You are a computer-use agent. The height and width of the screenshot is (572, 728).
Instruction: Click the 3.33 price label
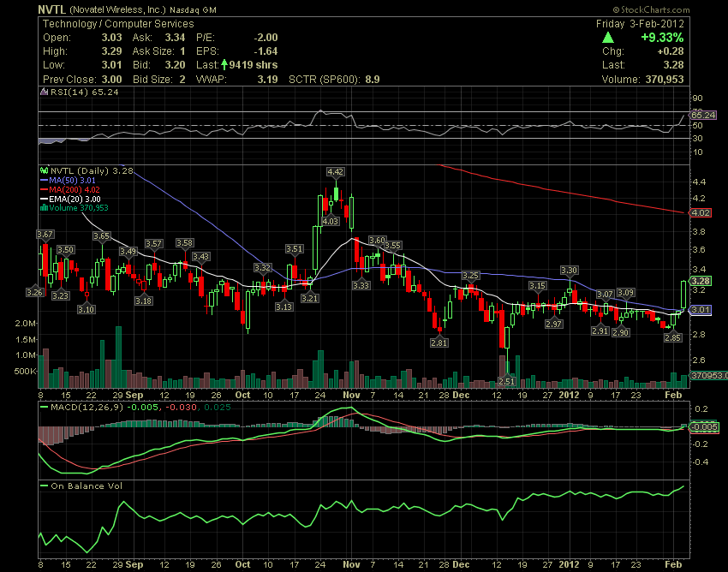pos(361,285)
